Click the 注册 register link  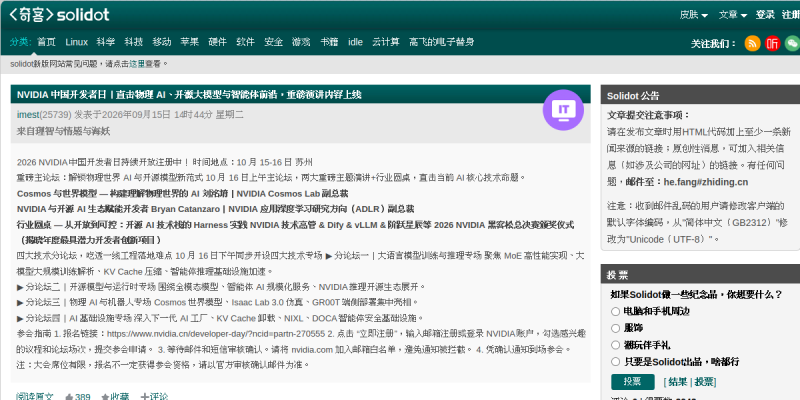tap(791, 15)
